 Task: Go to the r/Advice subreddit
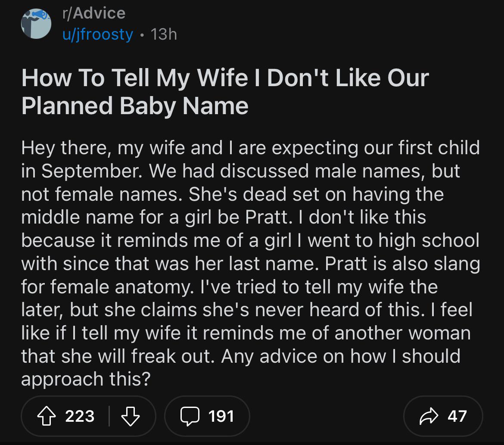93,13
